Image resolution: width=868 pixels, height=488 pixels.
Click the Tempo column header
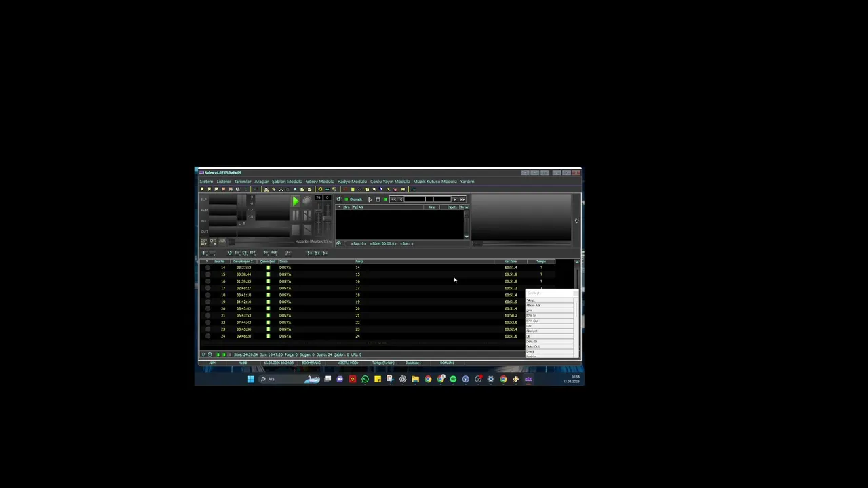(541, 262)
